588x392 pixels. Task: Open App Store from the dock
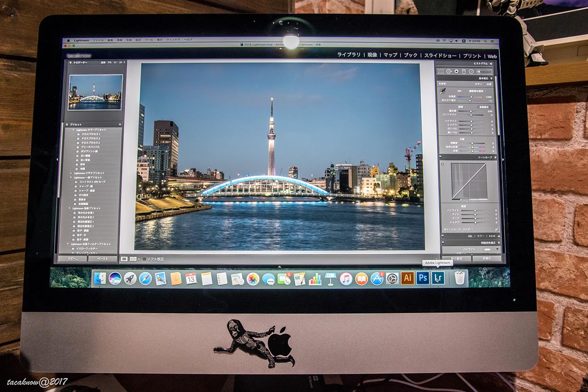point(377,279)
